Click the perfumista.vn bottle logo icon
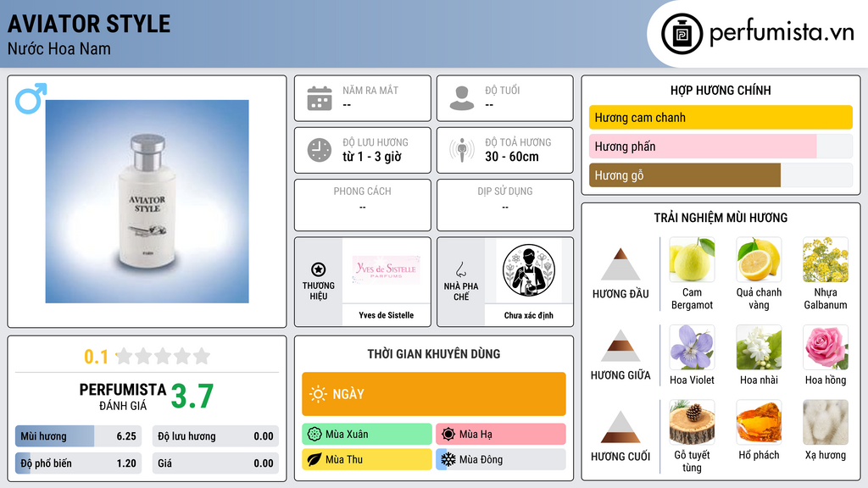The height and width of the screenshot is (488, 868). click(682, 34)
